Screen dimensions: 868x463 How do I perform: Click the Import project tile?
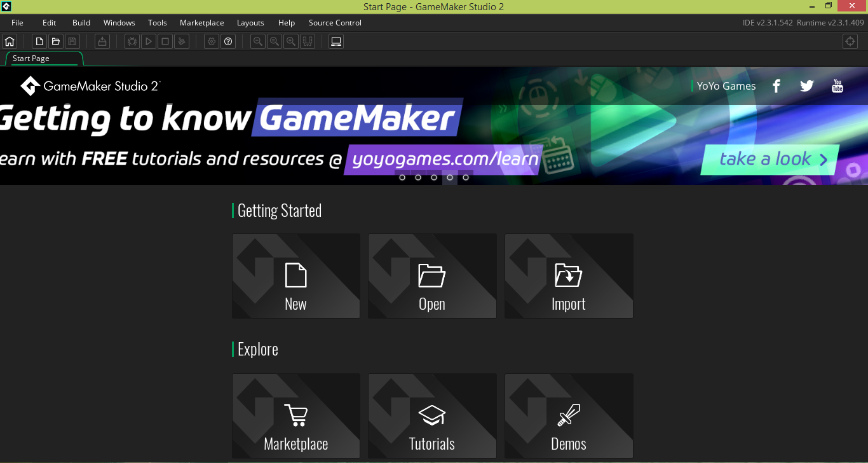pos(569,276)
